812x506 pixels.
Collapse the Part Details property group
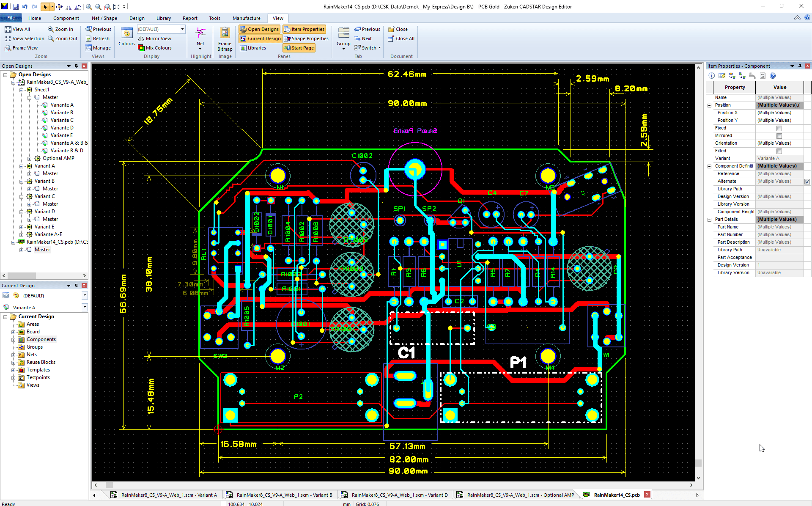point(710,220)
